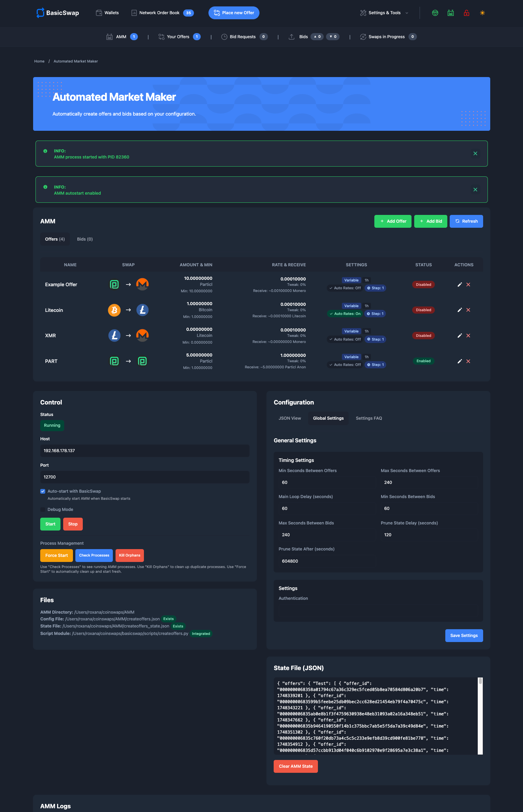523x812 pixels.
Task: Click the Disabled status badge for XMR
Action: [x=423, y=336]
